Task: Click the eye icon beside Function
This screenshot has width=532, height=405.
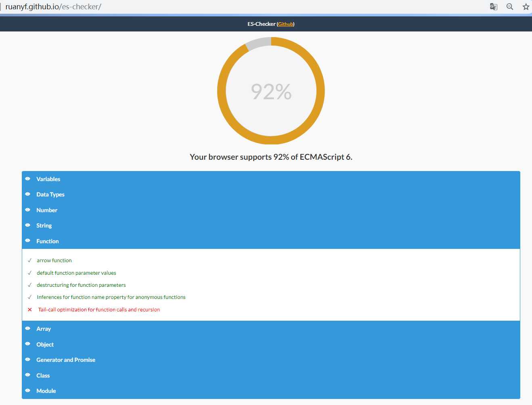Action: 28,240
